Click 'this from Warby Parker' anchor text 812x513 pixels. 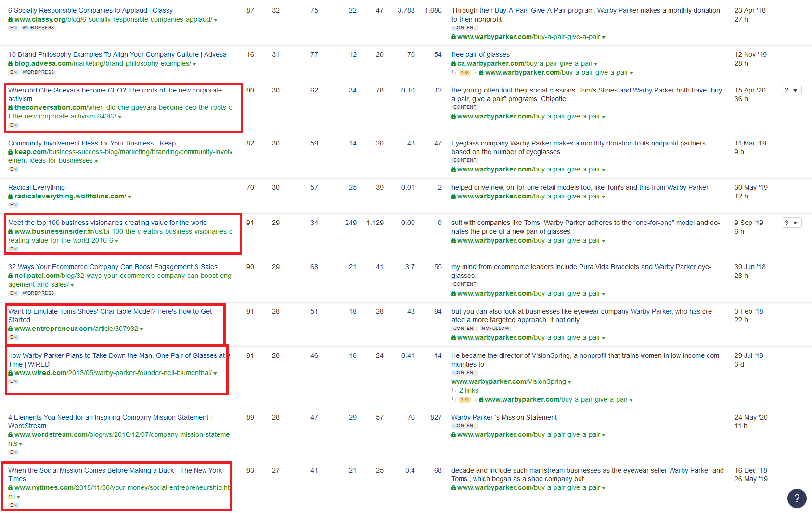(674, 187)
